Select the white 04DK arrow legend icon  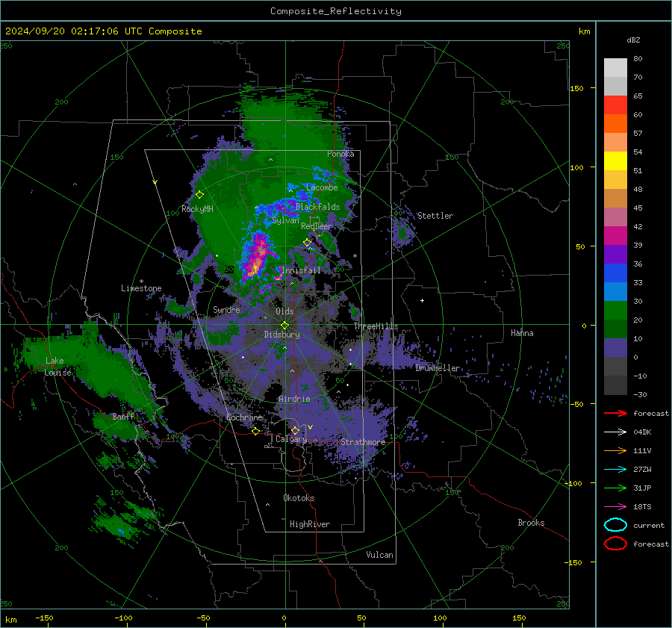(x=615, y=432)
